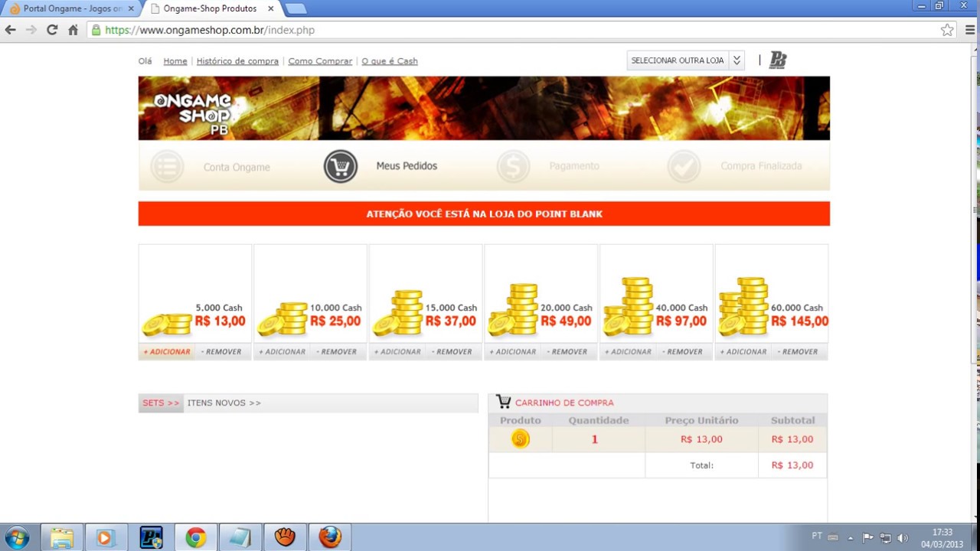Add 60.000 Cash to cart
Image resolution: width=980 pixels, height=551 pixels.
point(743,352)
